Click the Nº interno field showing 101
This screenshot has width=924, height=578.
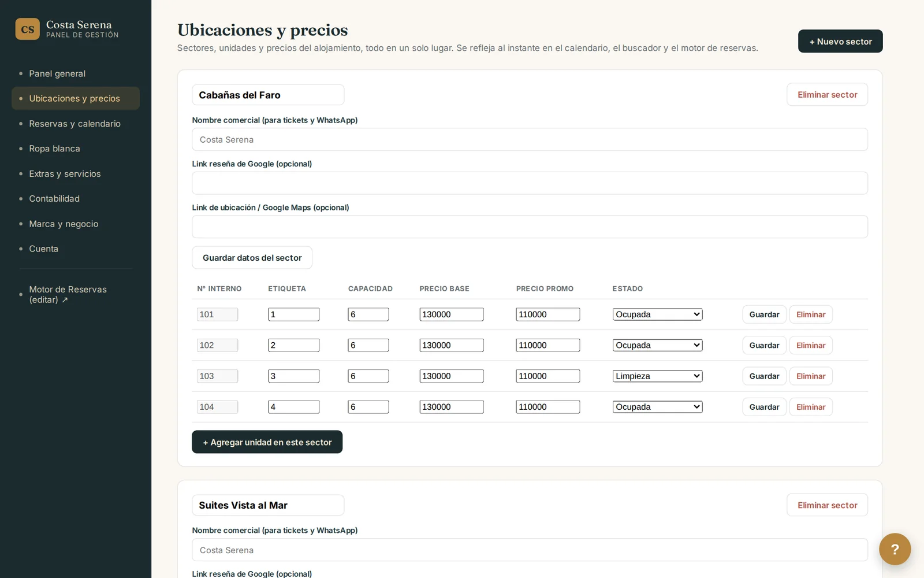point(218,314)
